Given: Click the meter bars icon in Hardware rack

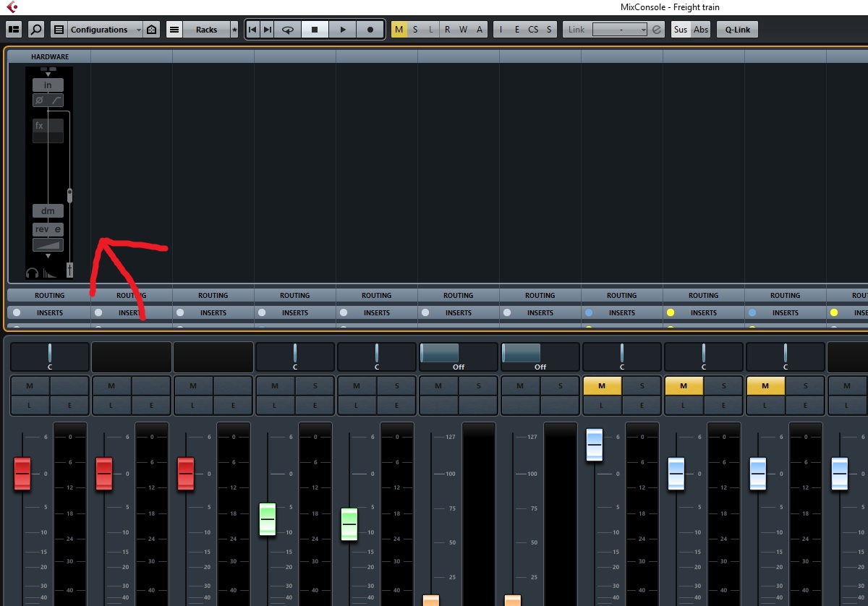Looking at the screenshot, I should click(50, 273).
